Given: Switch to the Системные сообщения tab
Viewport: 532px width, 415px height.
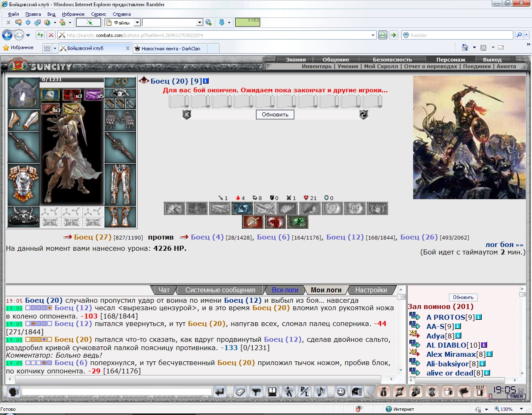Looking at the screenshot, I should click(x=220, y=290).
